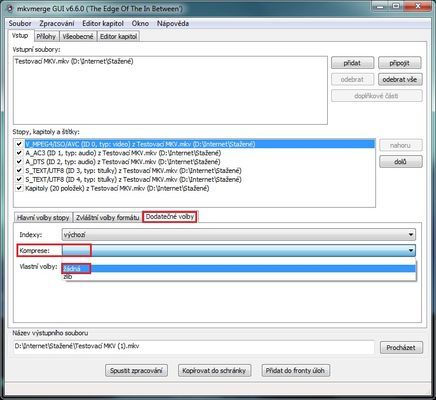Uncheck the V_MPEG4/ISO/AVC video track checkbox
The height and width of the screenshot is (400, 436).
pyautogui.click(x=19, y=144)
